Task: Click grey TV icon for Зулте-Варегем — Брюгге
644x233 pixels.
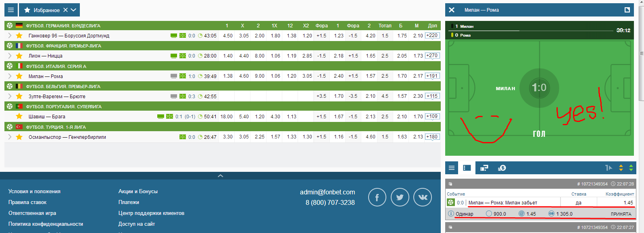Action: click(174, 96)
